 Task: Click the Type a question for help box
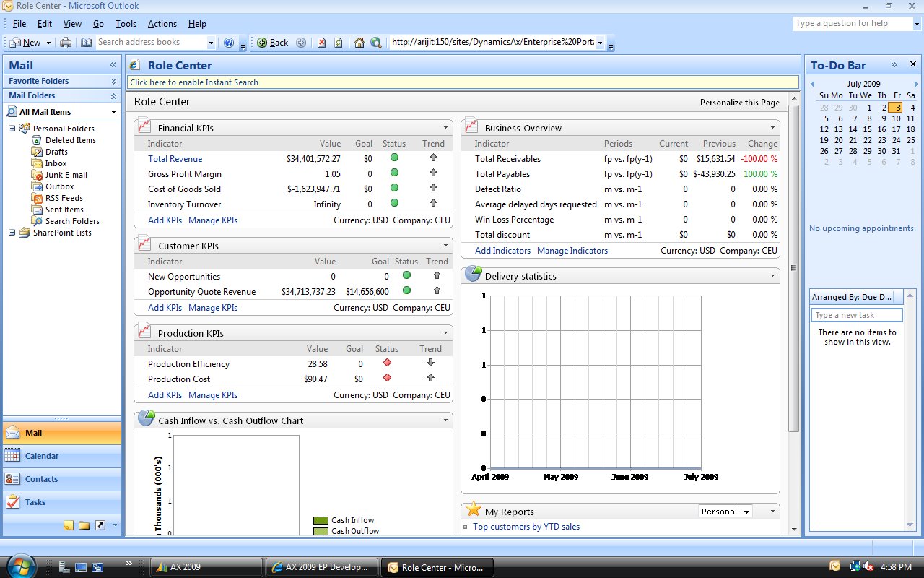tap(857, 23)
